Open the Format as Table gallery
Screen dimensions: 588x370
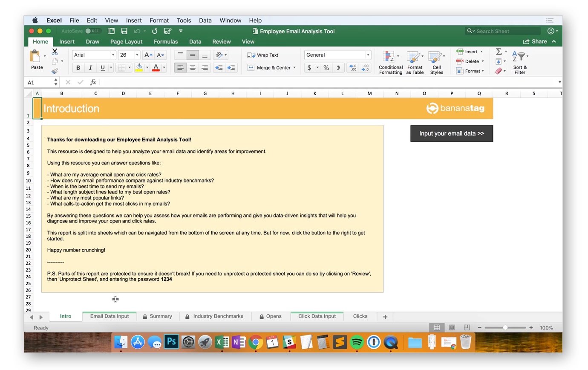point(415,63)
